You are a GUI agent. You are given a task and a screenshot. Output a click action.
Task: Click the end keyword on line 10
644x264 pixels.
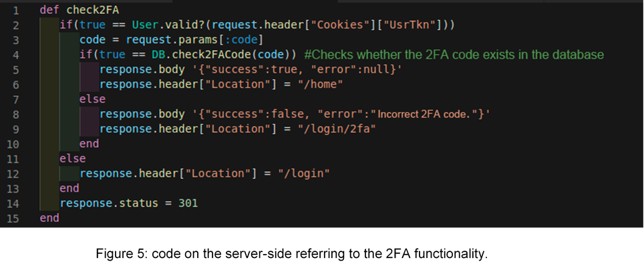89,144
